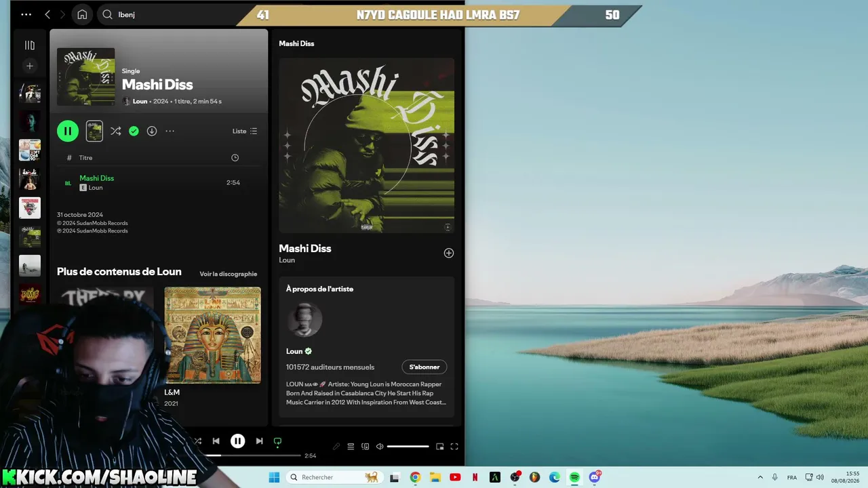The image size is (868, 488).
Task: Open FL Studio from the taskbar
Action: tap(534, 477)
